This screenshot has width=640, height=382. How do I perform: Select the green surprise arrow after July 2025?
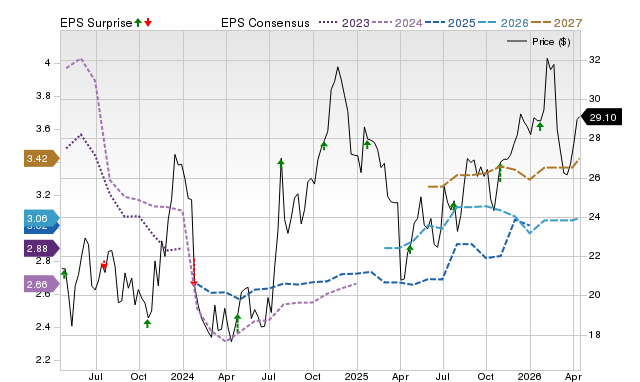click(453, 205)
